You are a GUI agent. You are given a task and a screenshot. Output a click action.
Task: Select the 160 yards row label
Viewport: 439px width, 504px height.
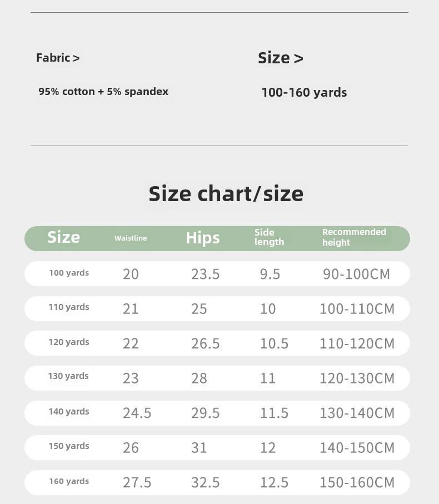point(69,482)
